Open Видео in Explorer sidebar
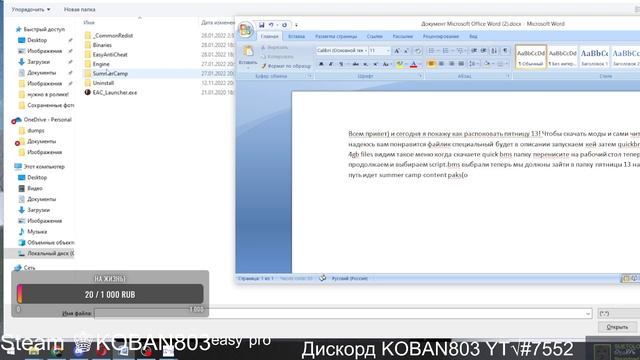This screenshot has height=360, width=640. (31, 189)
